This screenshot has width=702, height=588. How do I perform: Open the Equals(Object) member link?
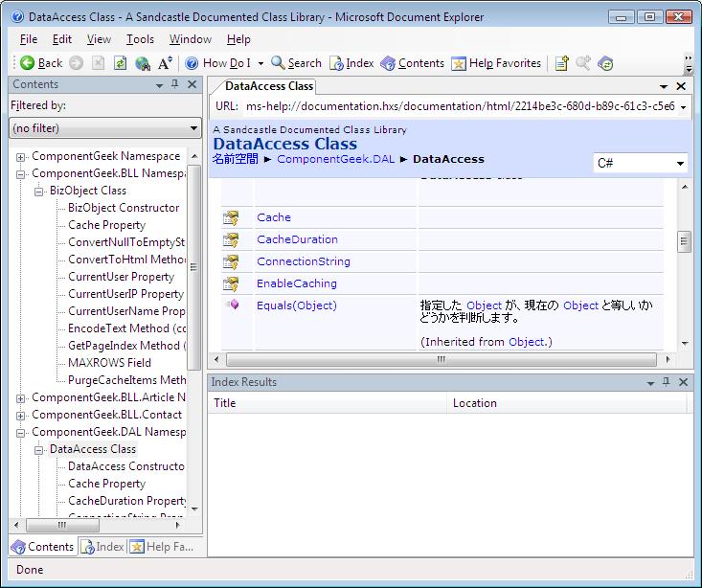(x=297, y=305)
